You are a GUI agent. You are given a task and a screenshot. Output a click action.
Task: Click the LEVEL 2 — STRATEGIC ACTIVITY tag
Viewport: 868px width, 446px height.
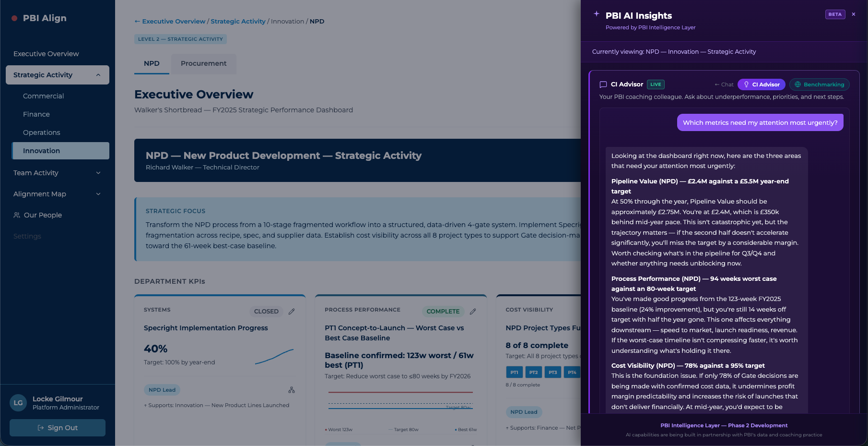tap(180, 39)
